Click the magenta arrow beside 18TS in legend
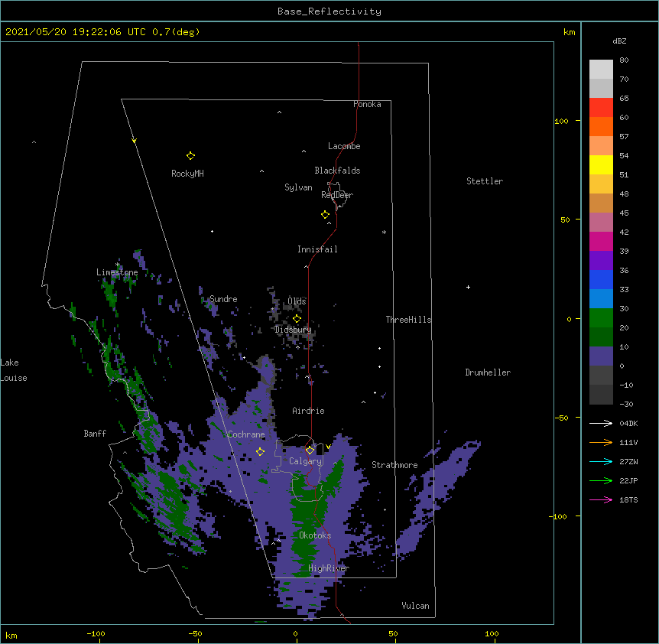Image resolution: width=659 pixels, height=644 pixels. 601,499
